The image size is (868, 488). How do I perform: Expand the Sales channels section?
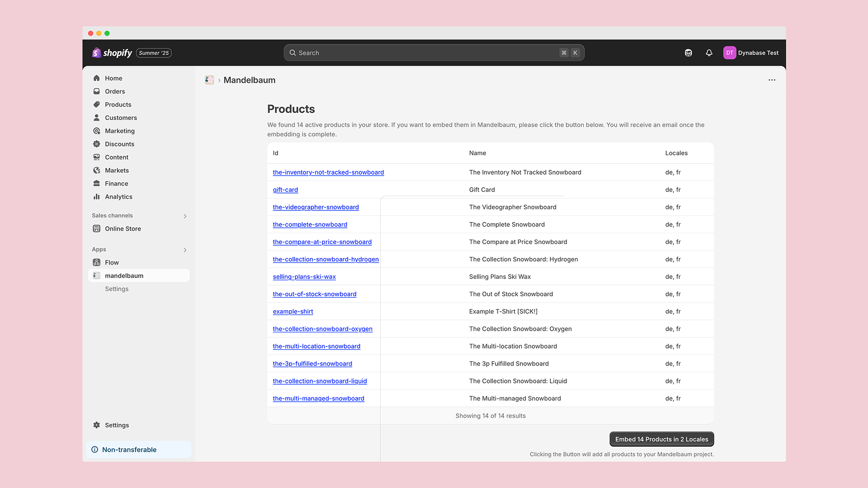(x=185, y=216)
